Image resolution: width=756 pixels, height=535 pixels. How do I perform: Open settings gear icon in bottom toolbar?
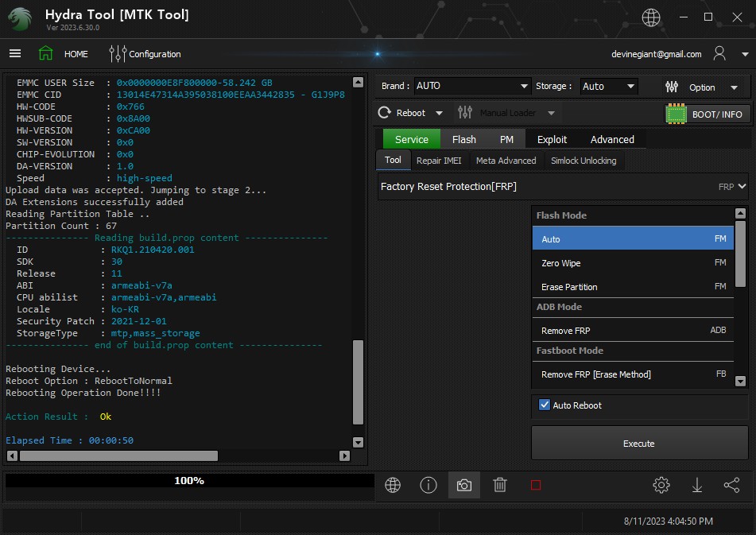click(x=661, y=485)
